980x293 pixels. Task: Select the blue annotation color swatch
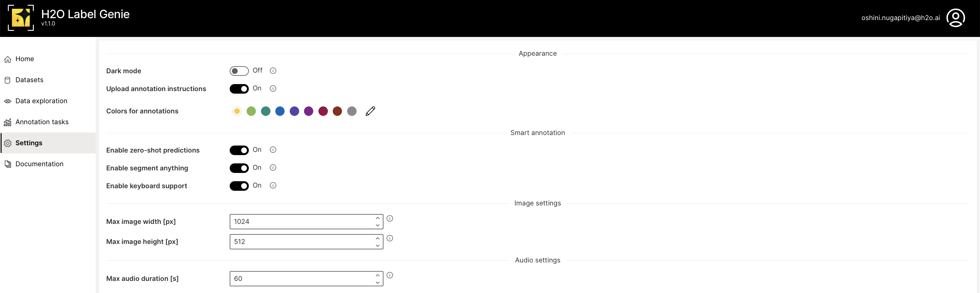(280, 111)
